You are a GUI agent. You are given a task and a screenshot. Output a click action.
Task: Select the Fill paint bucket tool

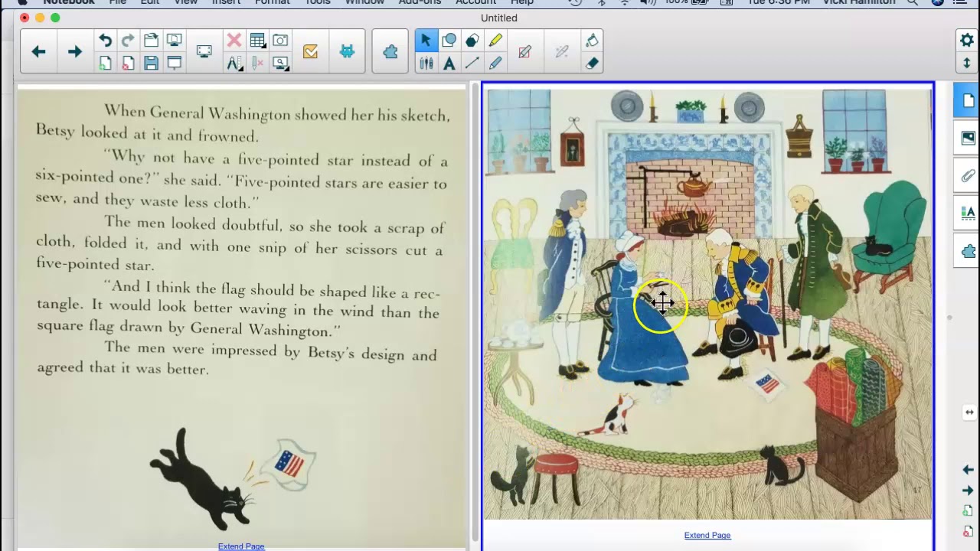(x=592, y=41)
